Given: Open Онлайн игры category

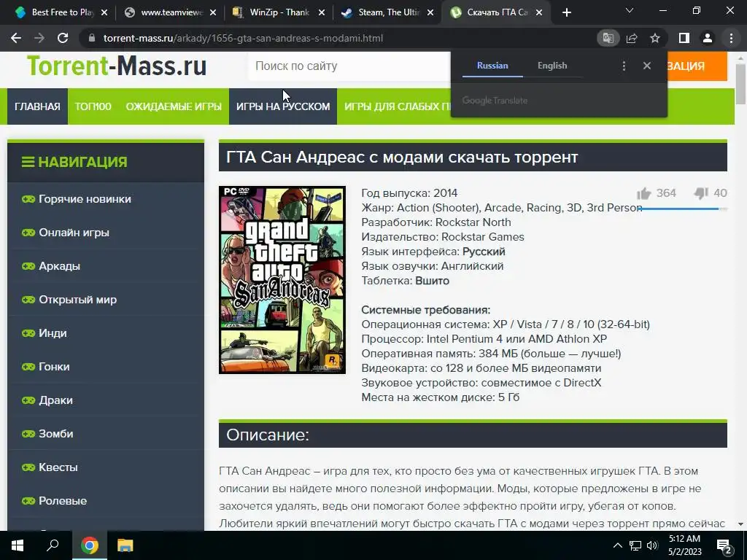Looking at the screenshot, I should [106, 233].
